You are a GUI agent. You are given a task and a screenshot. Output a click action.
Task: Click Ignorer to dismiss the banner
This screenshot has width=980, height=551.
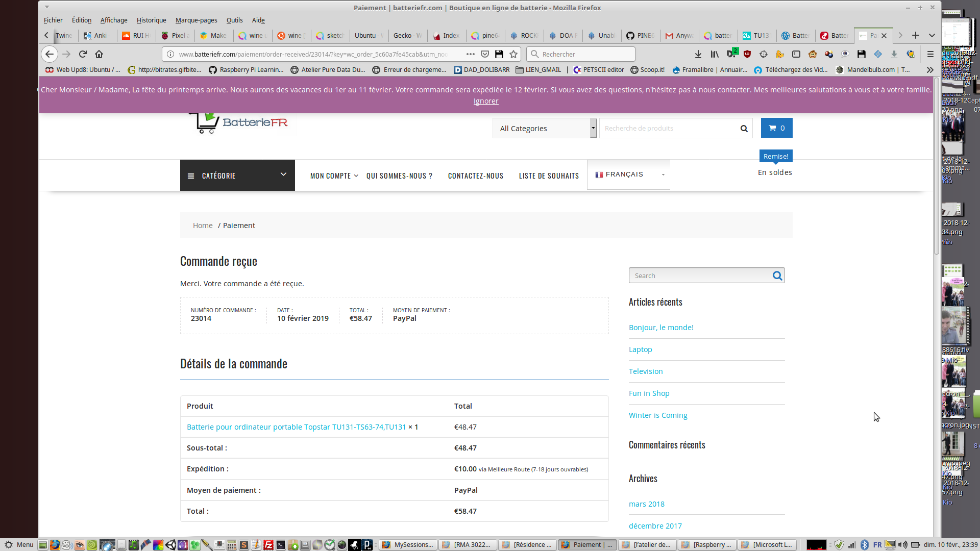[x=485, y=101]
